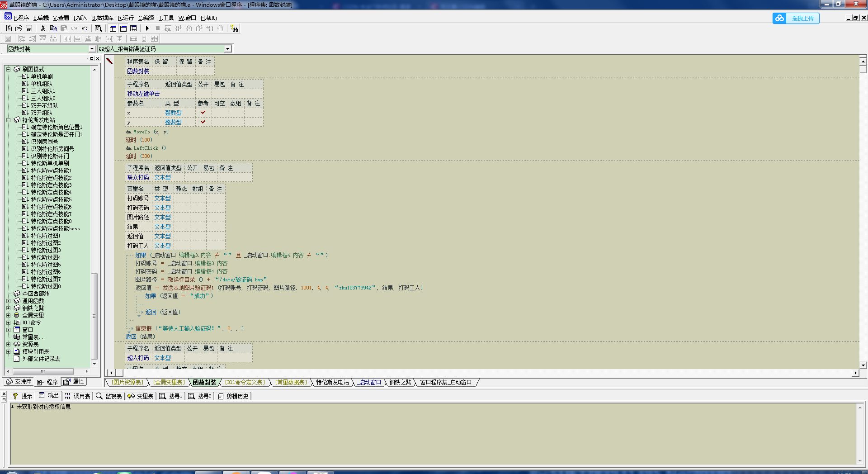Viewport: 868px width, 474px height.
Task: Toggle pin button of left panel
Action: (x=92, y=58)
